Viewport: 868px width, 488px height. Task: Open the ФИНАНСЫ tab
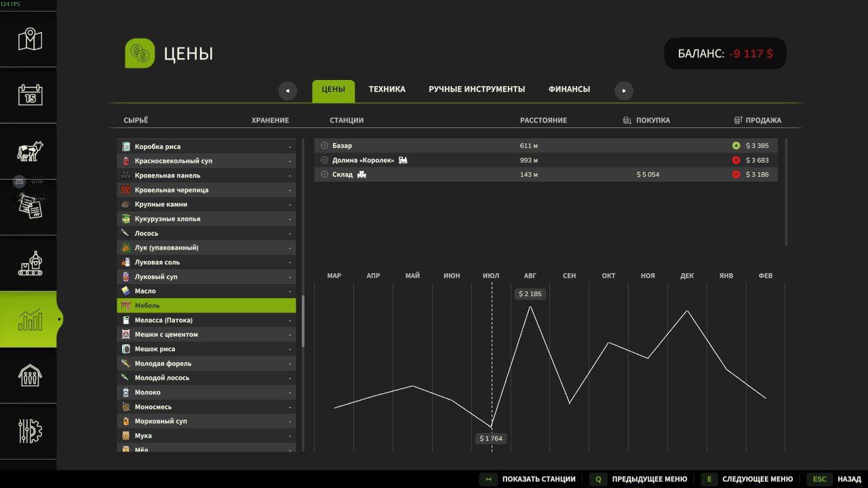click(x=568, y=89)
